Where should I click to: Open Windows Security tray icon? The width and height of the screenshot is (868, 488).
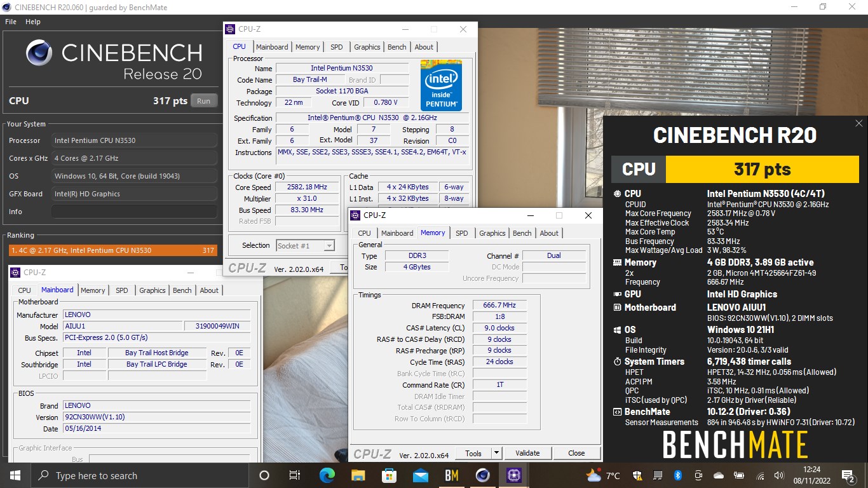pyautogui.click(x=638, y=475)
